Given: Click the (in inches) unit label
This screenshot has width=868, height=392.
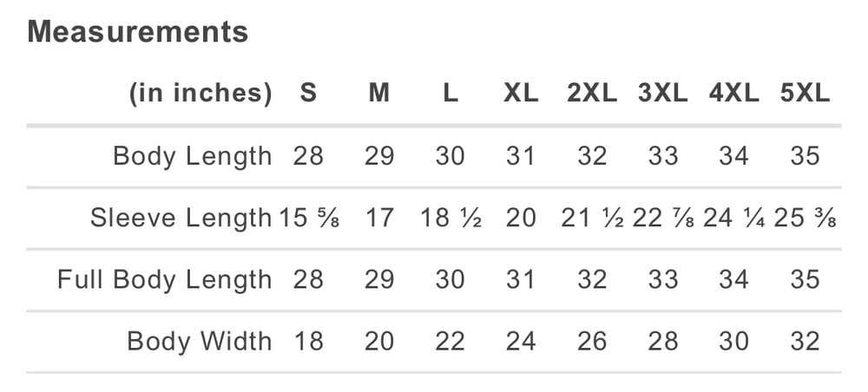Looking at the screenshot, I should (201, 94).
